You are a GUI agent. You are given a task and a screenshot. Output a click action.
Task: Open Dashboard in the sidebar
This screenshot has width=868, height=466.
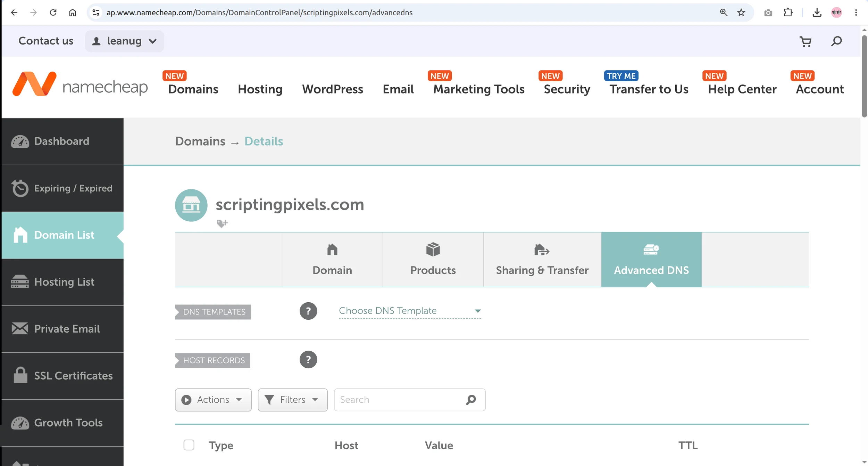pyautogui.click(x=62, y=141)
